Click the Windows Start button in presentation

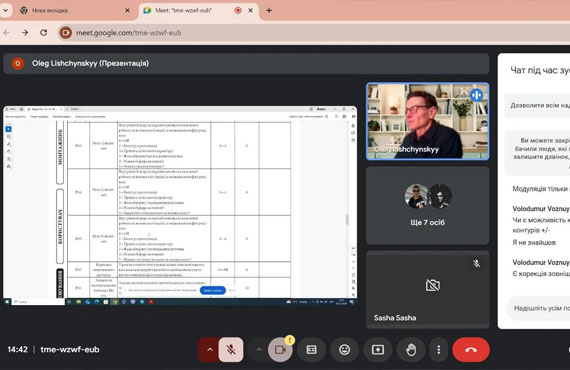[x=7, y=302]
